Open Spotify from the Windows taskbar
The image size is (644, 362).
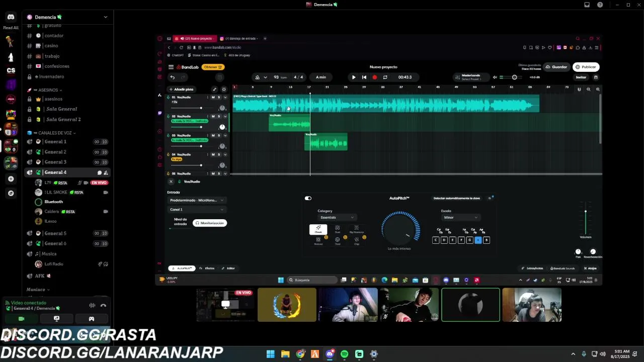(344, 354)
